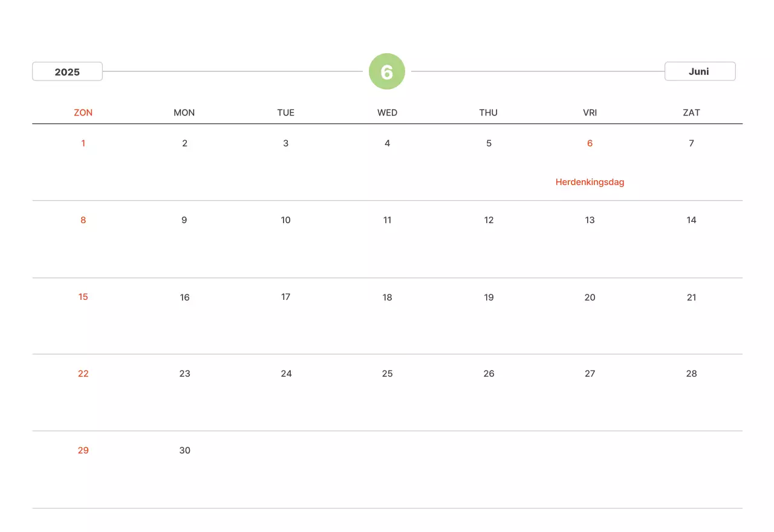Select June 17 in the calendar
Screen dimensions: 774x532
[x=286, y=297]
